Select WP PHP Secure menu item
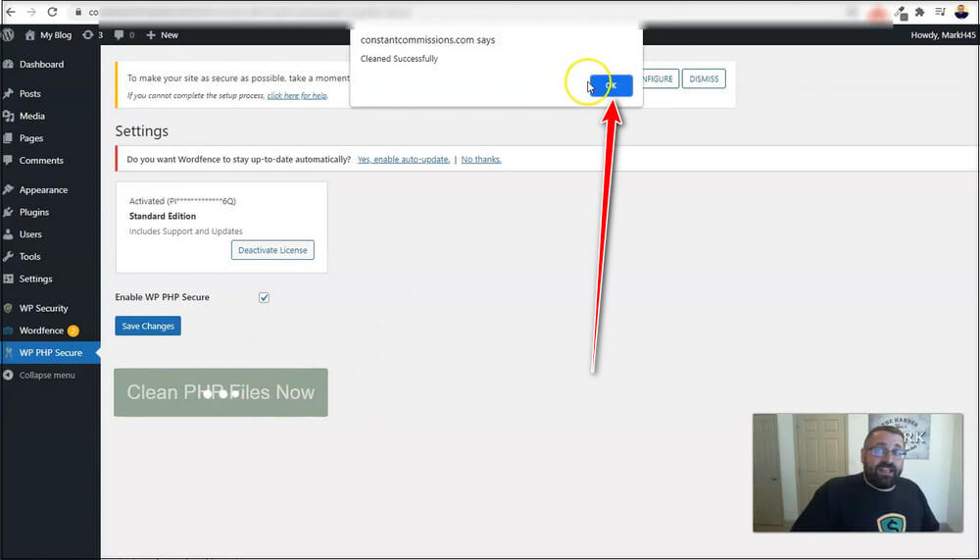Viewport: 980px width, 560px height. click(50, 352)
